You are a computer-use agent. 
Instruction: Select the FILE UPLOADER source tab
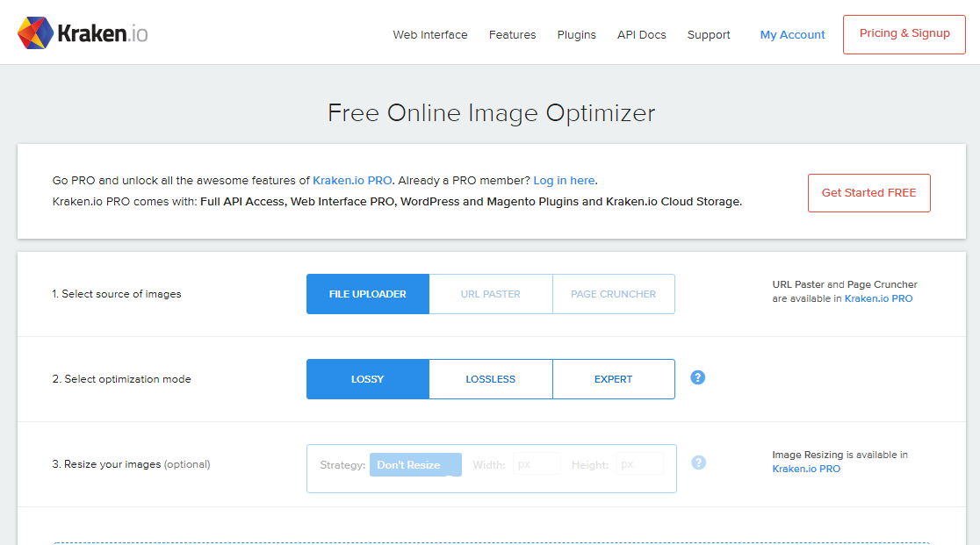click(x=367, y=293)
